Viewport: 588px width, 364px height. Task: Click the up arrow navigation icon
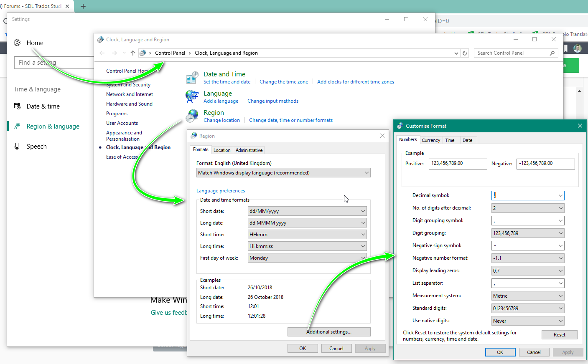[132, 53]
